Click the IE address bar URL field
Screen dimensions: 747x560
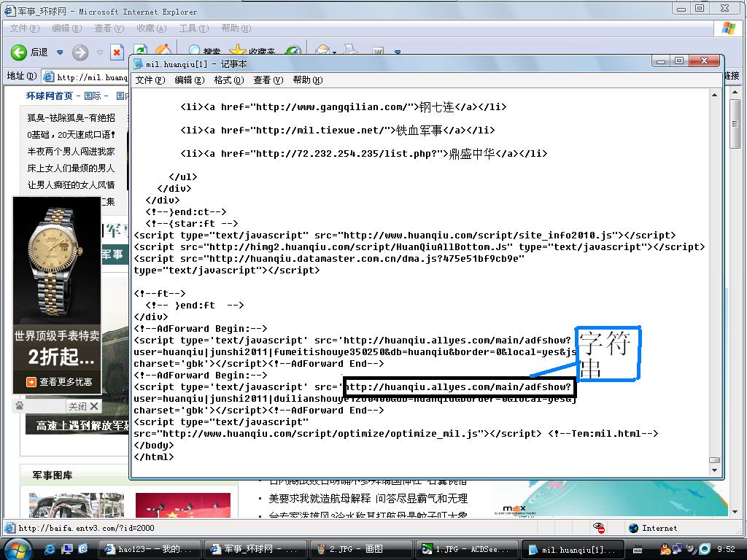point(85,77)
